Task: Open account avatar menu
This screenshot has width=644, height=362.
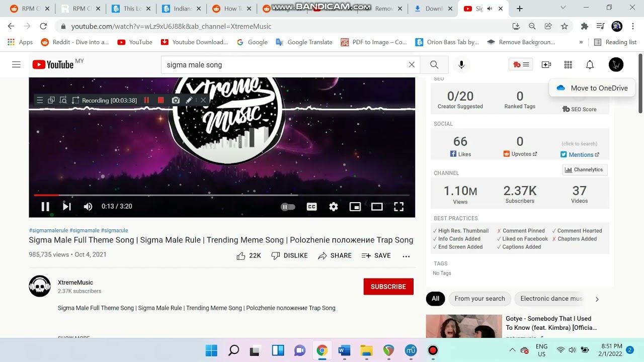Action: 616,64
